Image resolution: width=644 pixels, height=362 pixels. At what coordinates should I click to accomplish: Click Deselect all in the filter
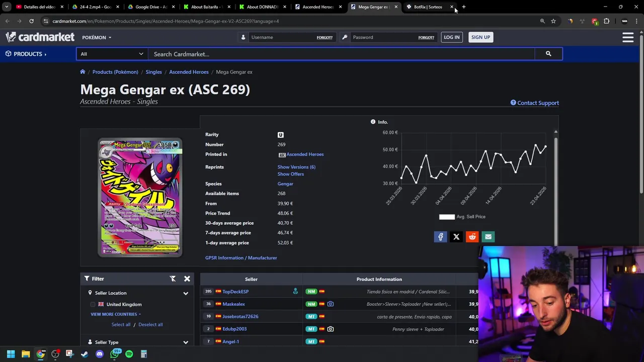pos(150,325)
